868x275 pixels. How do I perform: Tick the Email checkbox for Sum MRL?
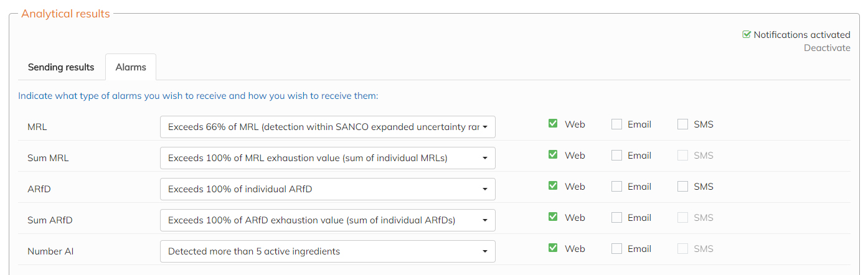click(x=616, y=156)
